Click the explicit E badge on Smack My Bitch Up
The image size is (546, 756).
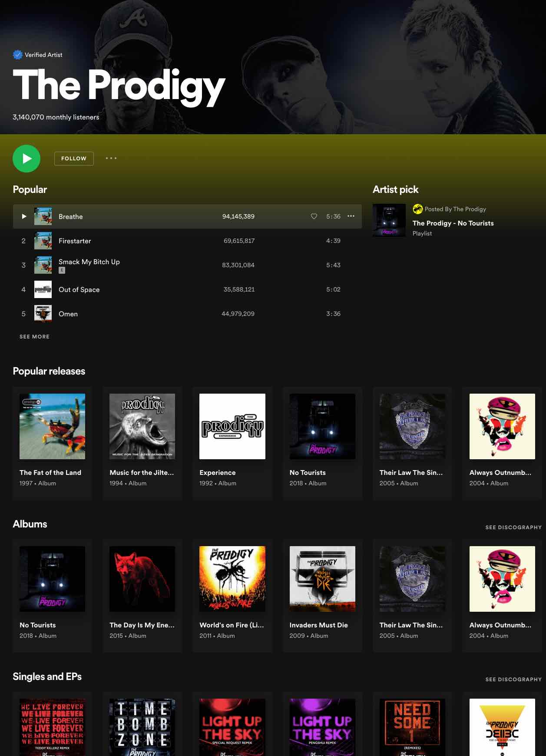pos(62,270)
